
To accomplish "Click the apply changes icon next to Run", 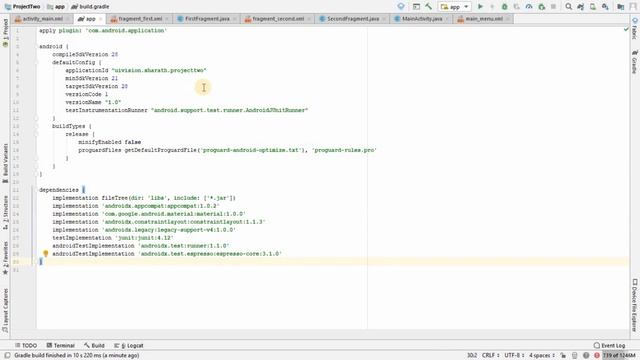I will (x=492, y=7).
